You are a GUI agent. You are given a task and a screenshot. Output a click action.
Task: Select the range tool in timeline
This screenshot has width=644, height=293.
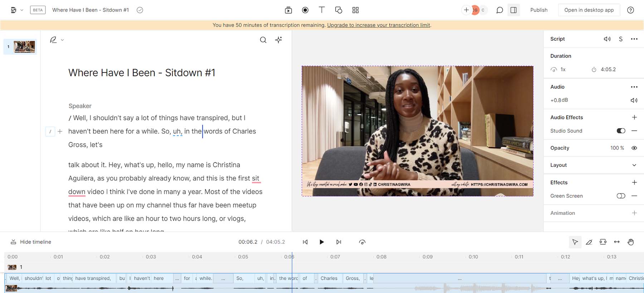tap(603, 242)
